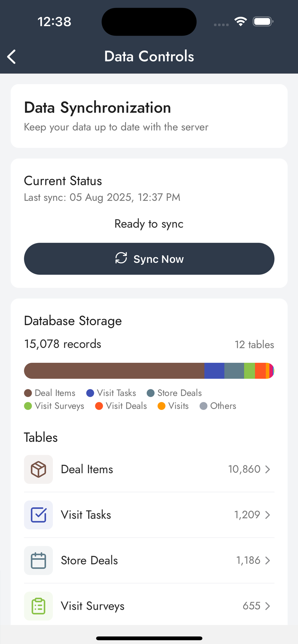Click the Visit Tasks legend dot

90,393
